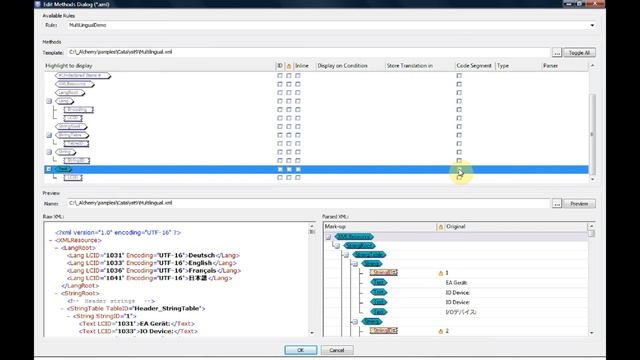Click the Code Segment column header
Screen dimensions: 640x360
coord(475,66)
